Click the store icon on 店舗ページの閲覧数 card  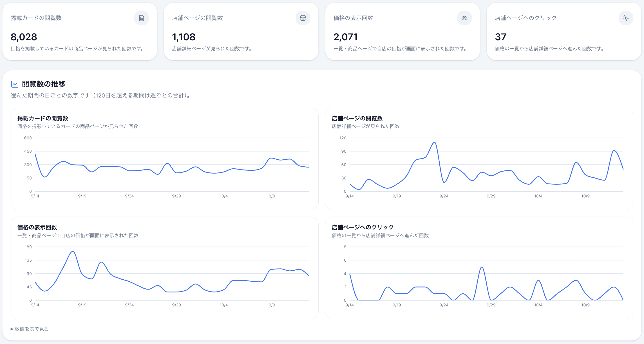pyautogui.click(x=303, y=18)
